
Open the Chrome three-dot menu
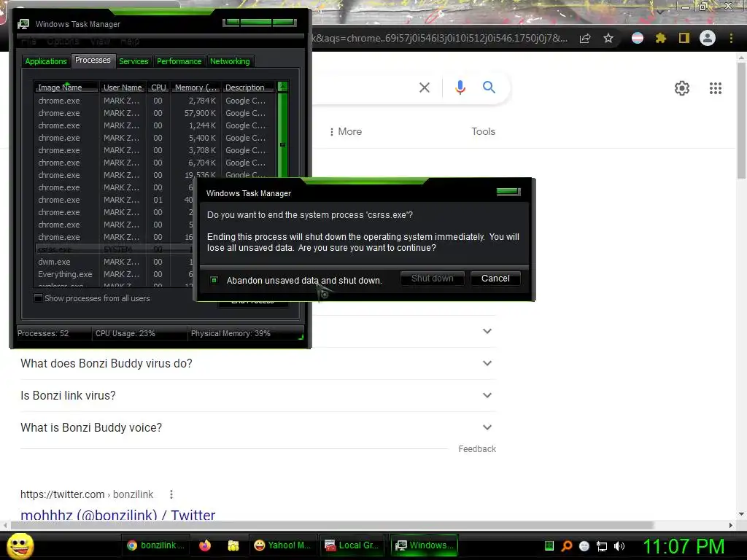click(731, 38)
